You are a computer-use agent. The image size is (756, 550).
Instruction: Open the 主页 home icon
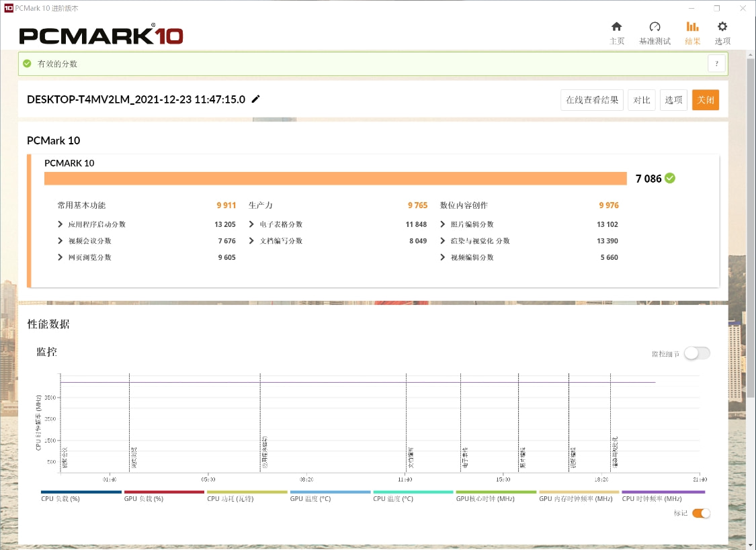[616, 27]
